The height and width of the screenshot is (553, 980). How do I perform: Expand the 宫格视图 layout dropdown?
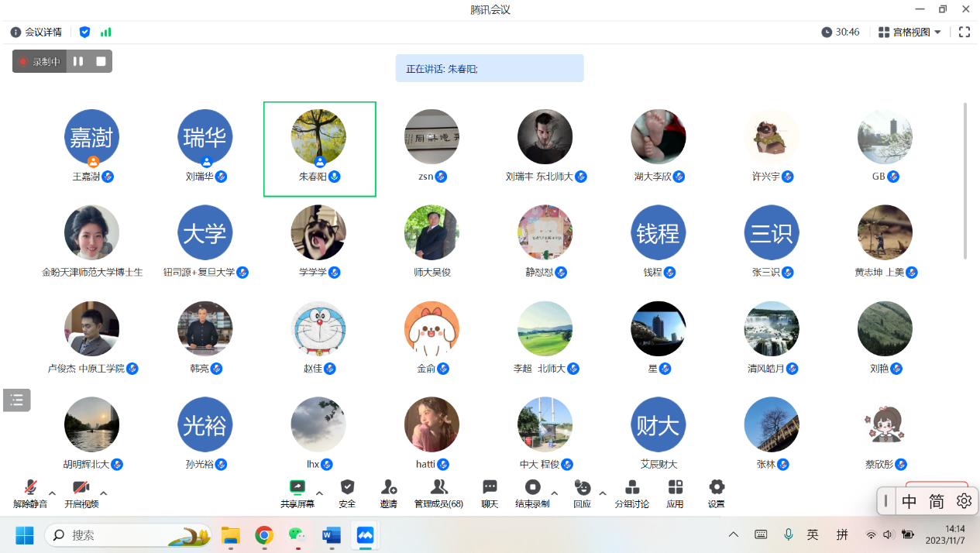(910, 33)
